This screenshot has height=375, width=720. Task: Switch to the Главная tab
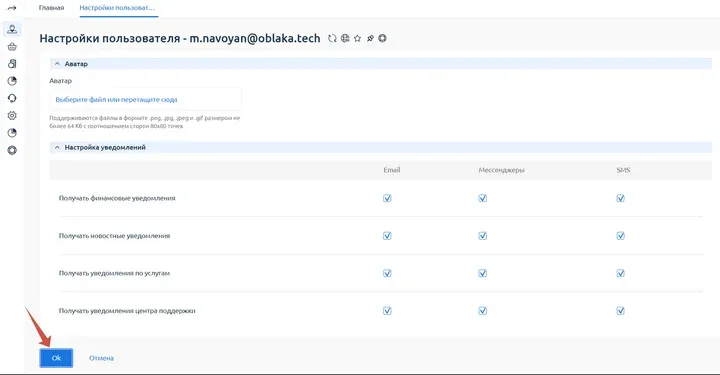[51, 8]
